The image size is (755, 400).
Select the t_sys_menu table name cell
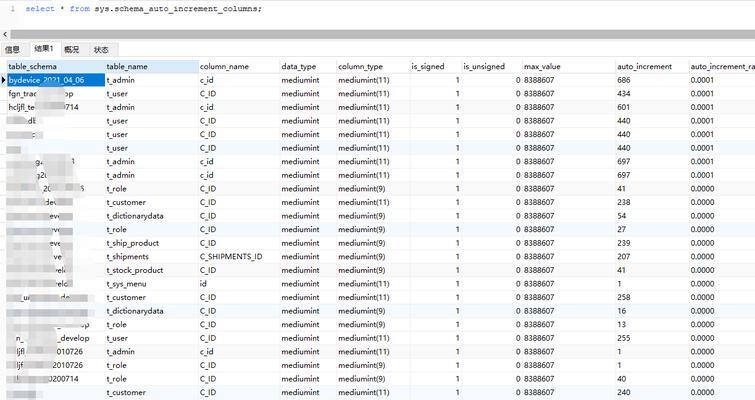pyautogui.click(x=126, y=284)
